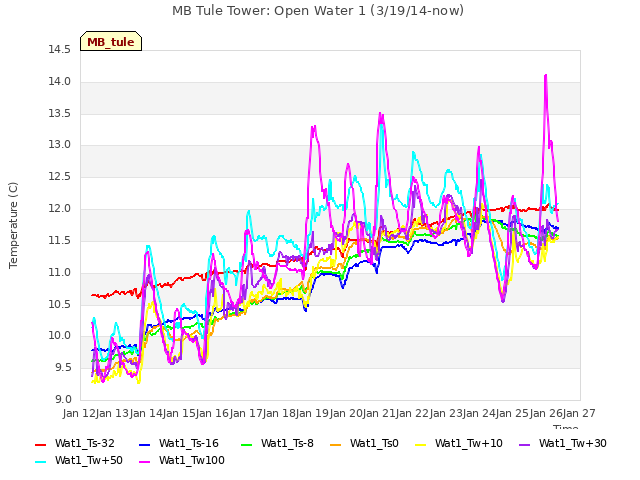Select the yellow Wat1_Tw+10 legend swatch
The width and height of the screenshot is (640, 480).
click(420, 444)
